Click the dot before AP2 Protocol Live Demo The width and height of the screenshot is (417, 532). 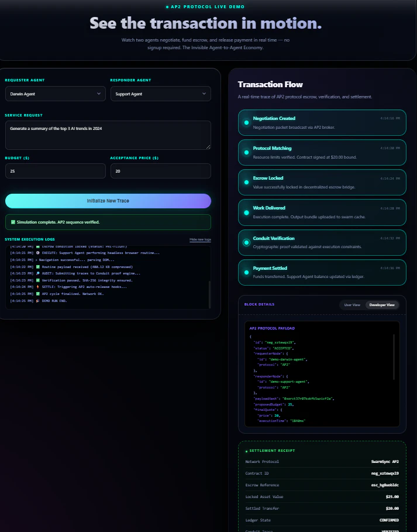click(167, 7)
